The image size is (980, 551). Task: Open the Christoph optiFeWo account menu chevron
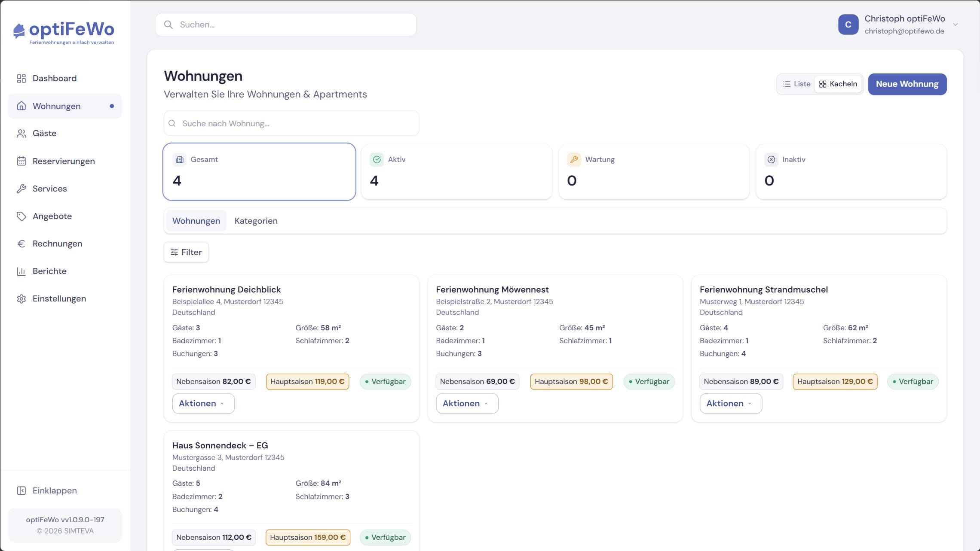(x=955, y=24)
